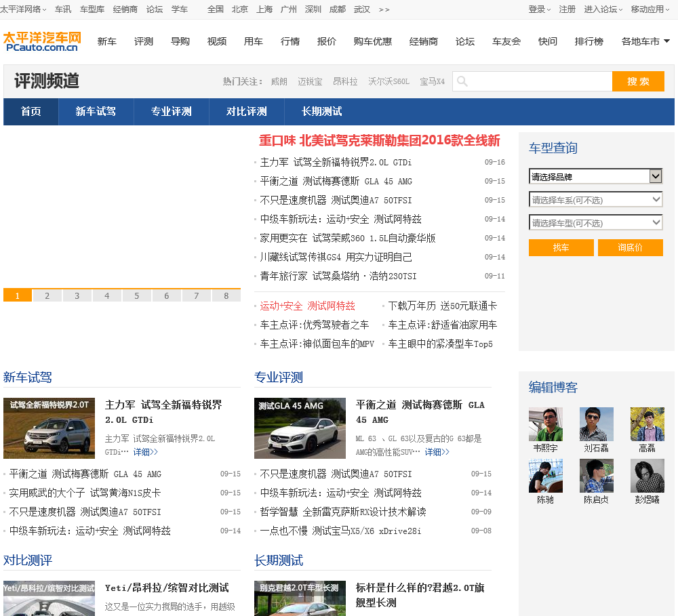Open 下载万年历 送50元联通卡 link
The height and width of the screenshot is (616, 678).
tap(442, 306)
